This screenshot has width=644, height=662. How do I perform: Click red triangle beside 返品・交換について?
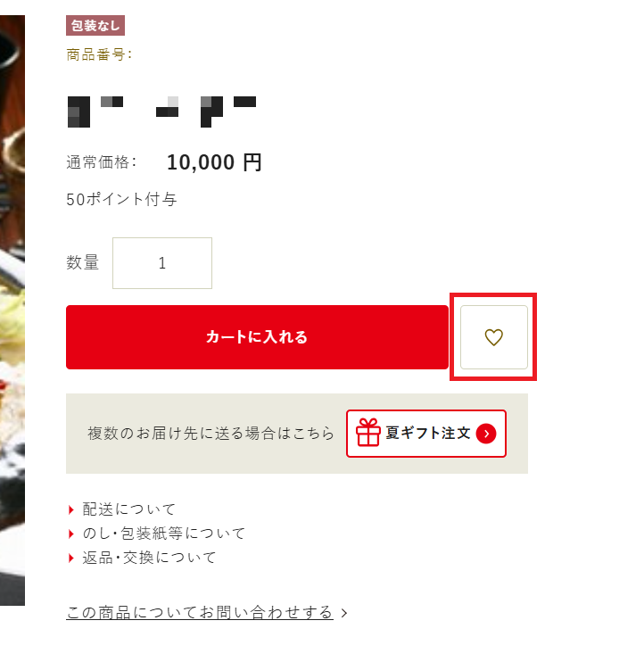pyautogui.click(x=70, y=559)
